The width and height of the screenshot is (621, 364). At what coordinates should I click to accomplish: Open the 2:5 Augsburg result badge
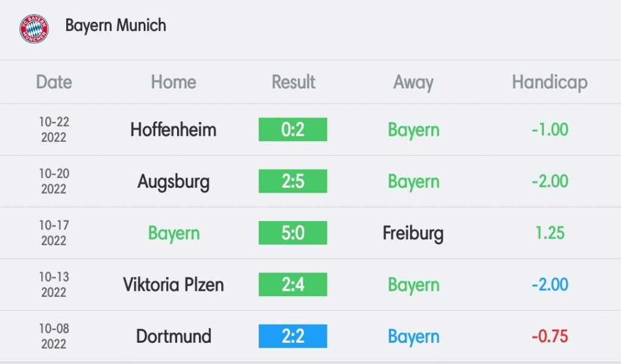pos(293,181)
